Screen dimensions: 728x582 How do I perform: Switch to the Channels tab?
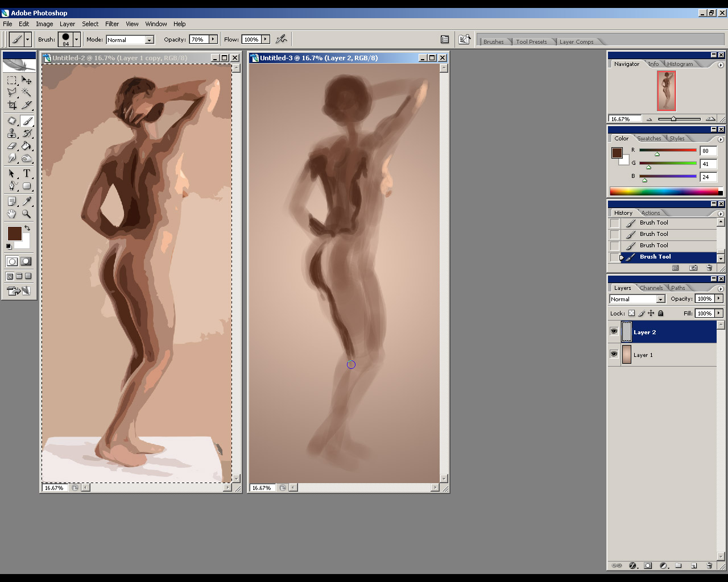651,288
